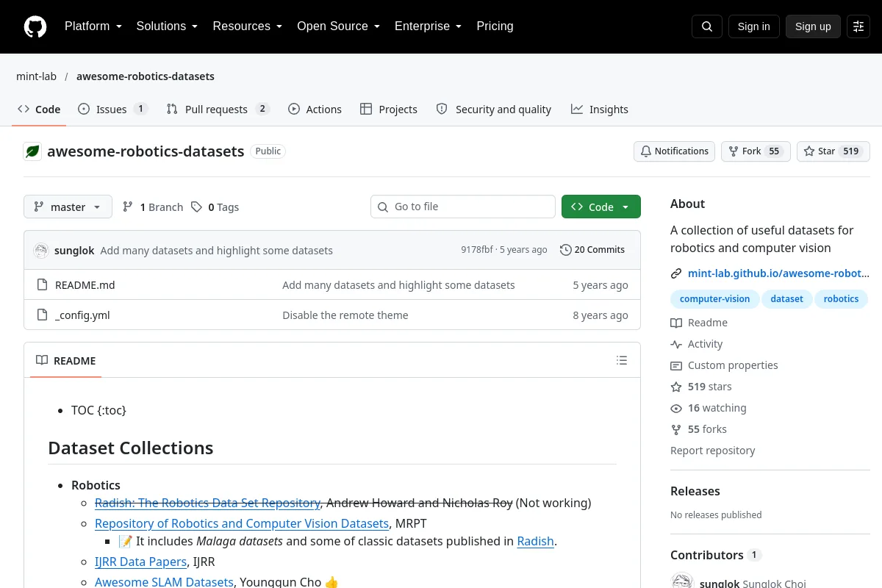Star the repository with Star button
This screenshot has height=588, width=882.
[833, 151]
